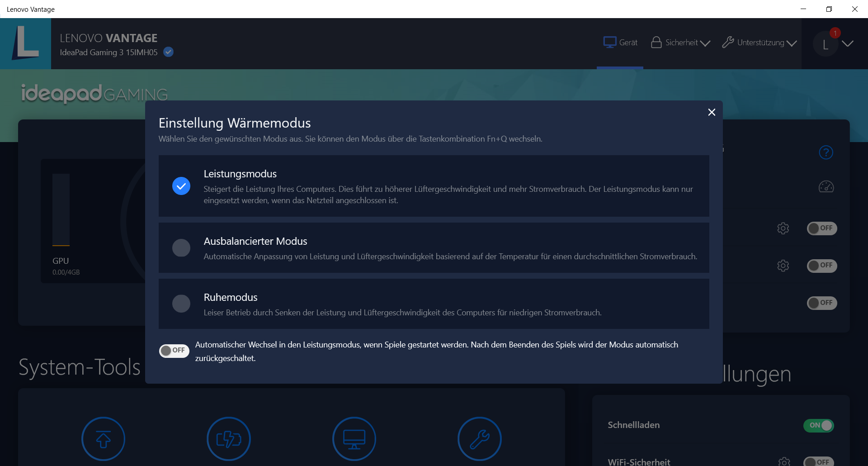Toggle the OFF switch that has no gear icon
The height and width of the screenshot is (466, 868).
[822, 303]
